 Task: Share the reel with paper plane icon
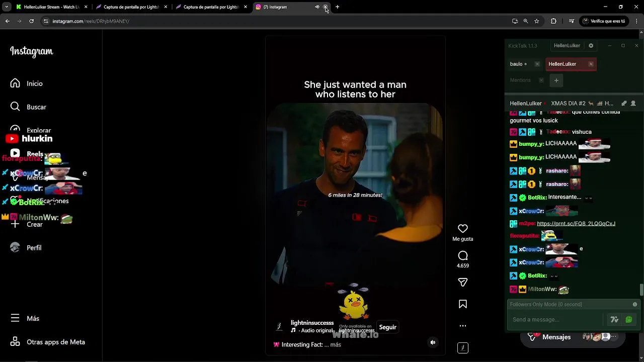coord(463,283)
